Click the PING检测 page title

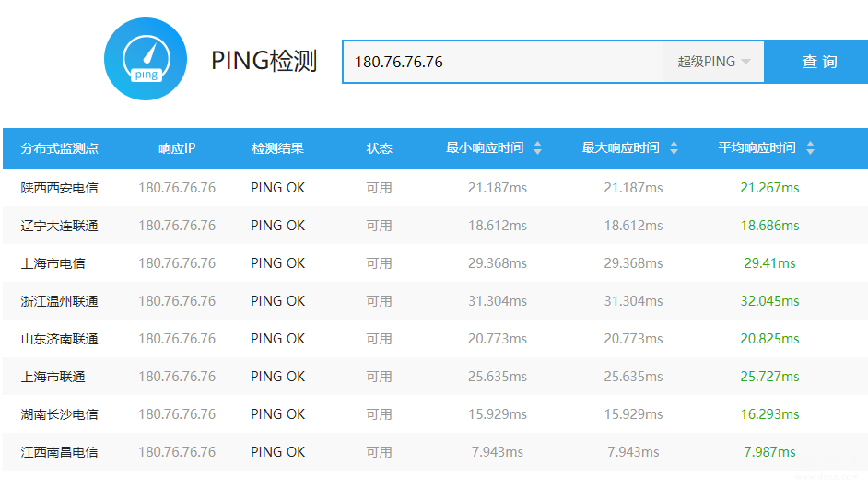tap(264, 61)
